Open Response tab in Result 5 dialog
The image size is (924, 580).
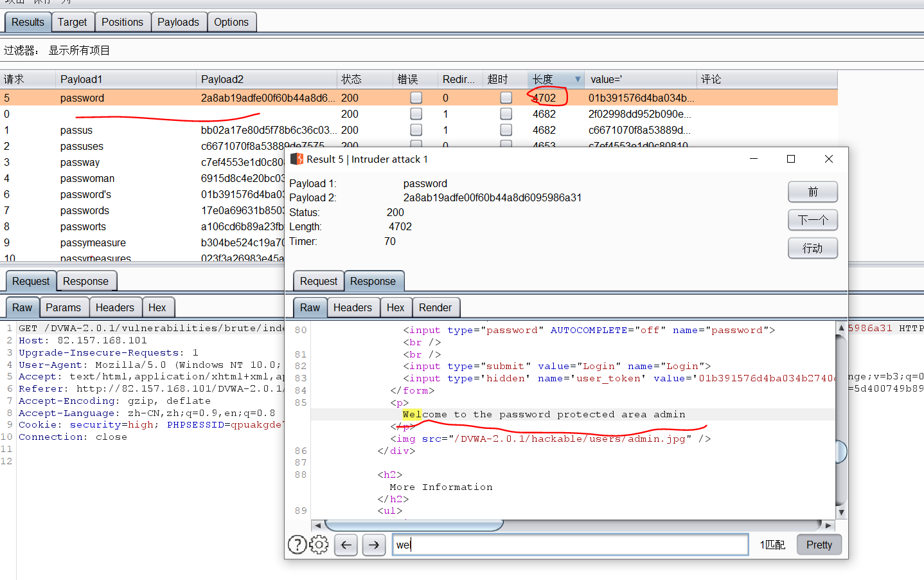[x=373, y=281]
